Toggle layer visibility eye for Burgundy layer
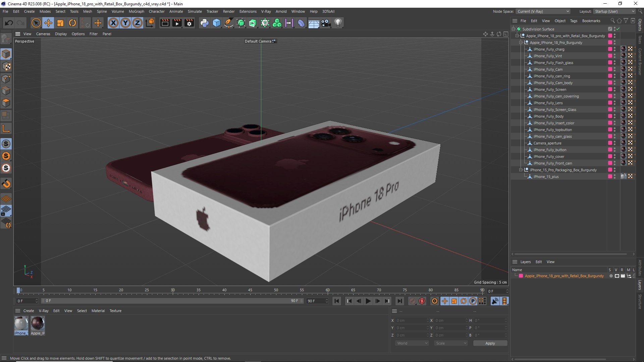This screenshot has width=644, height=362. (x=617, y=276)
